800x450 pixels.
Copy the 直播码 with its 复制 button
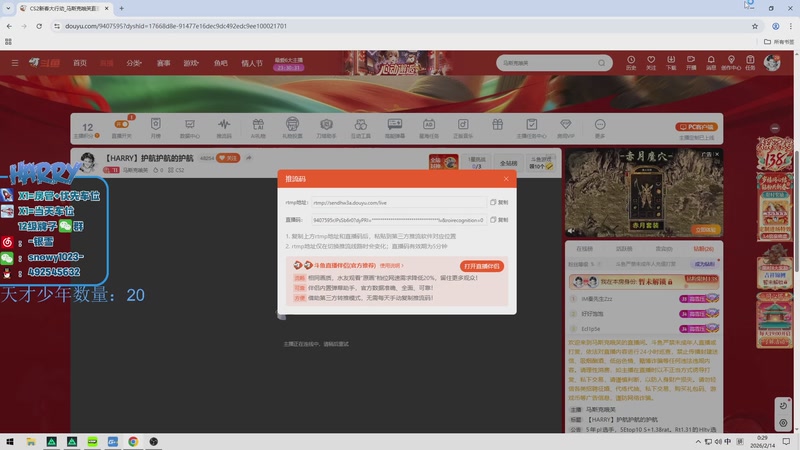pyautogui.click(x=499, y=220)
